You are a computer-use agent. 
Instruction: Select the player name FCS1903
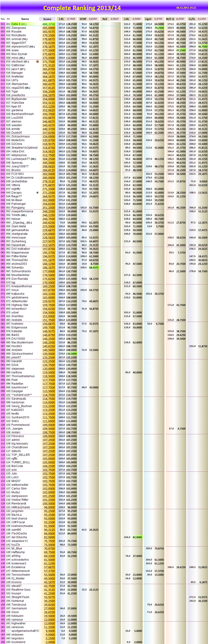coord(18,174)
